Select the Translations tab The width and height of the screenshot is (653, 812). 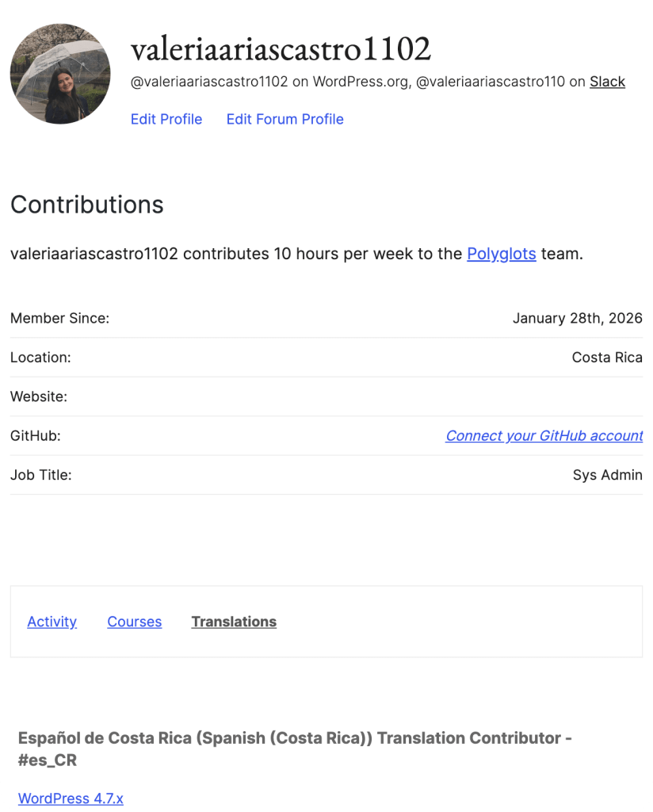(234, 622)
